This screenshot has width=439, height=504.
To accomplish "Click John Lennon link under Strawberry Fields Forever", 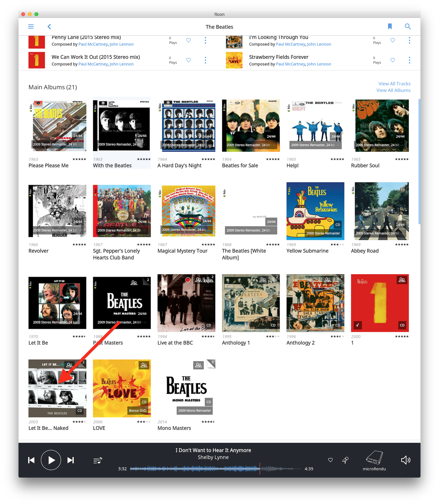I will tap(319, 64).
